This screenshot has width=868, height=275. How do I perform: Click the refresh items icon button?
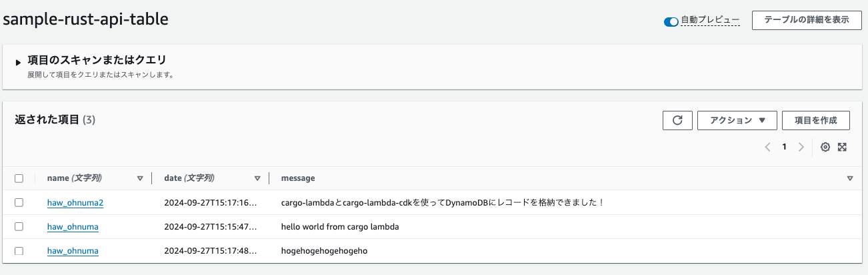[677, 120]
